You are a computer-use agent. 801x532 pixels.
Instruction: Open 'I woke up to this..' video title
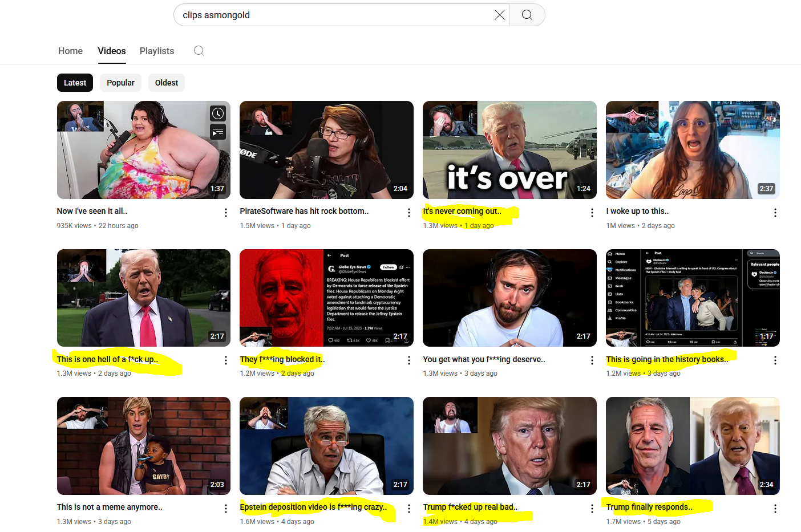tap(637, 211)
